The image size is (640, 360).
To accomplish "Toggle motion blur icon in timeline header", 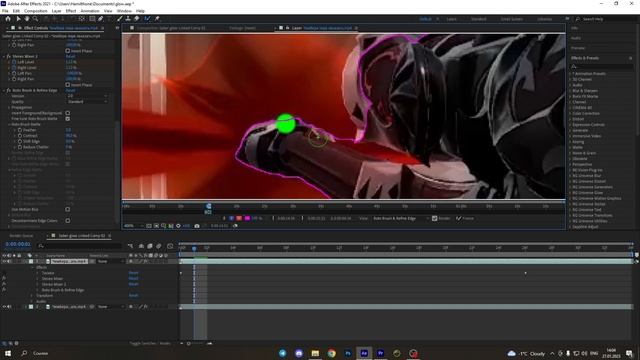I will (159, 246).
